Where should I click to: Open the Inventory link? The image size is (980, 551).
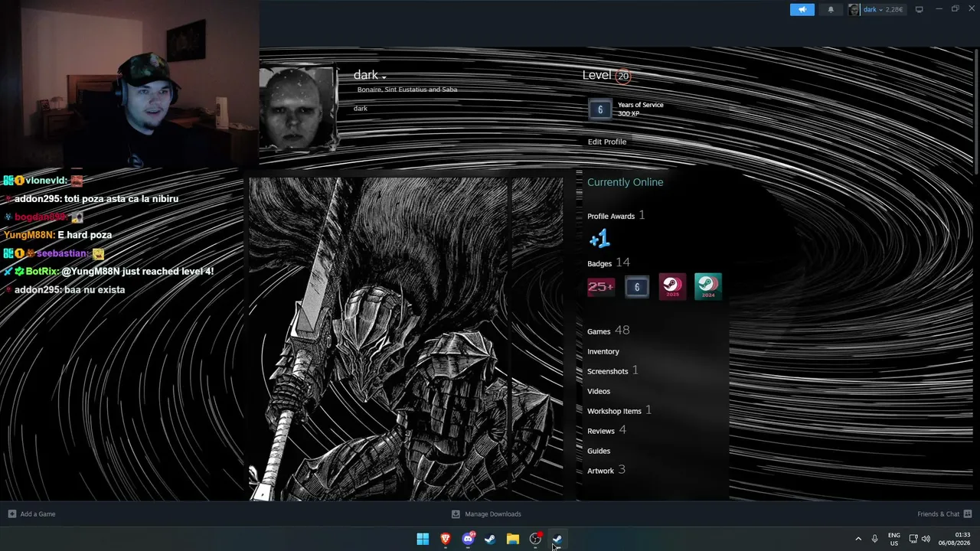603,351
